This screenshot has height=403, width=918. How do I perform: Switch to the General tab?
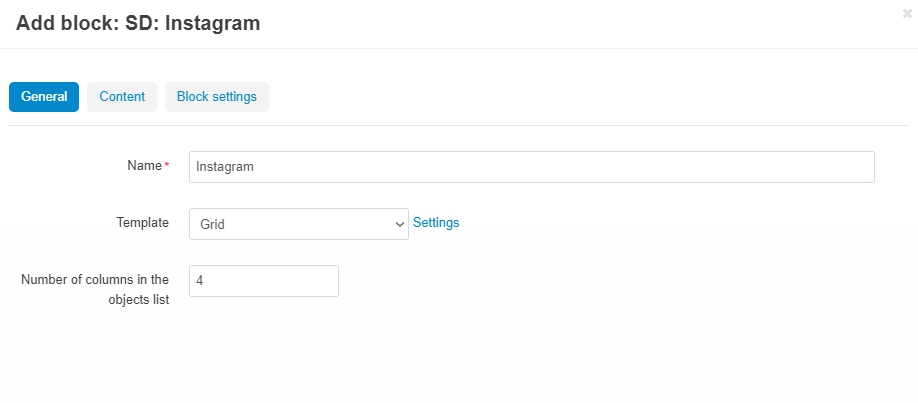coord(44,97)
